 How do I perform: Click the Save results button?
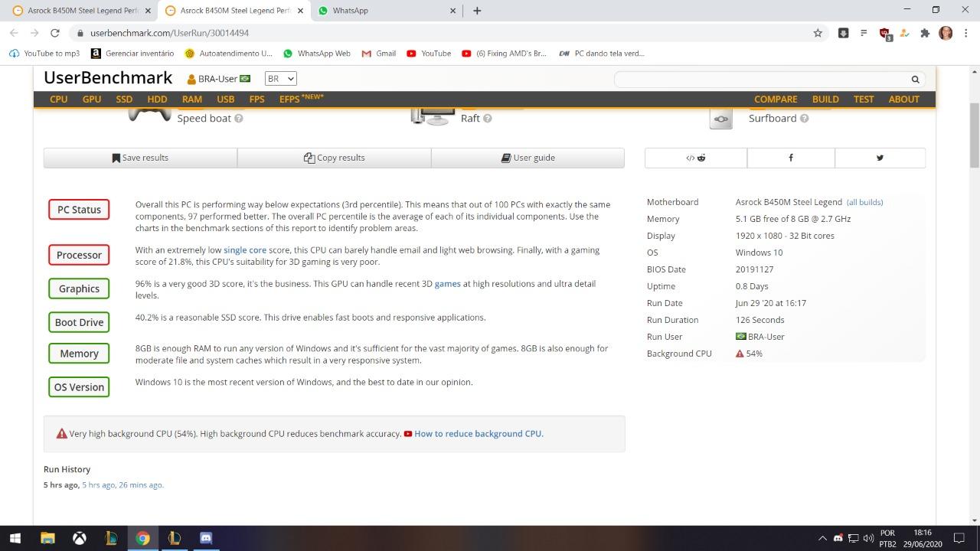(x=140, y=158)
